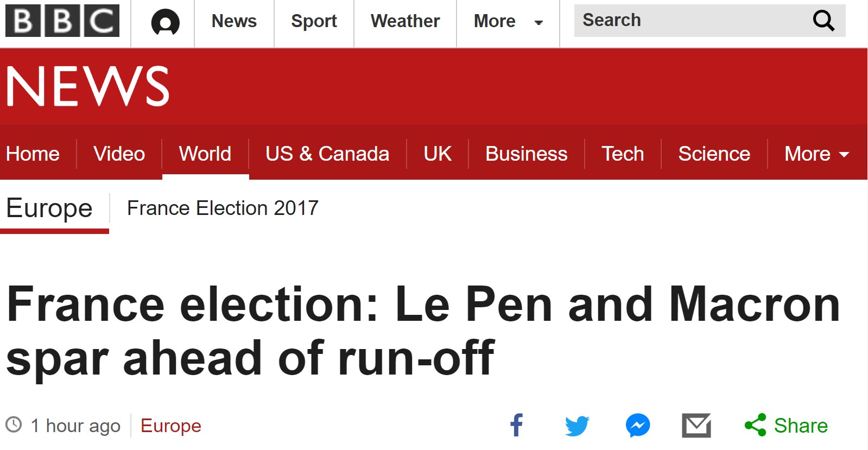Open the green Share options
Viewport: 868px width, 450px height.
click(x=786, y=425)
